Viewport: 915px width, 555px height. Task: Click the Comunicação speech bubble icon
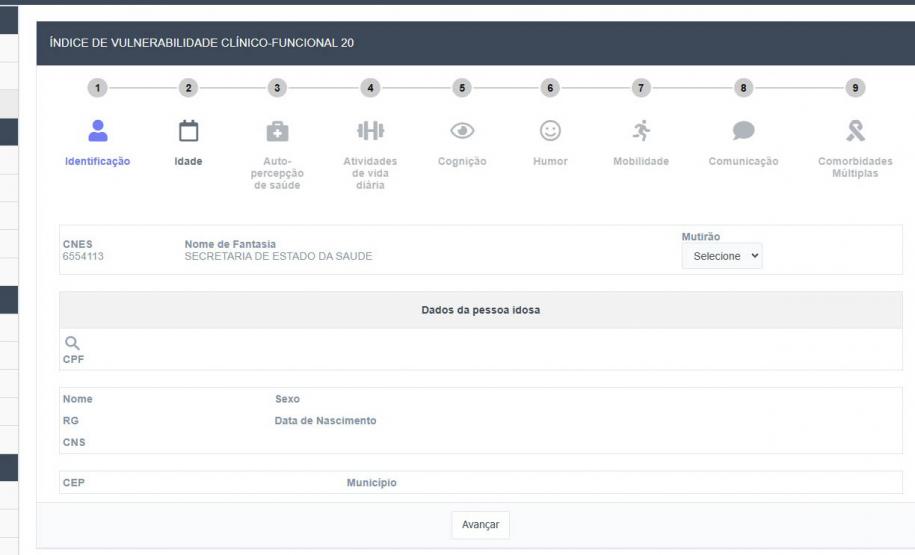pyautogui.click(x=744, y=130)
